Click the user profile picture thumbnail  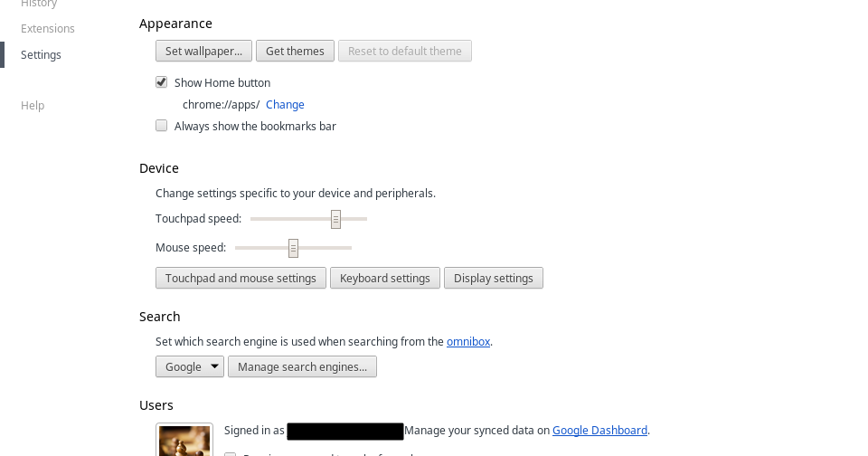(184, 440)
